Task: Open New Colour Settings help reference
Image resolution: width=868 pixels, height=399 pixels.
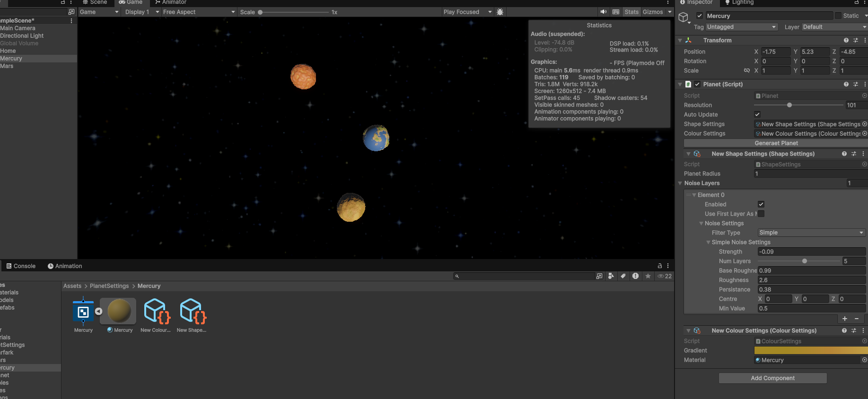Action: tap(844, 331)
